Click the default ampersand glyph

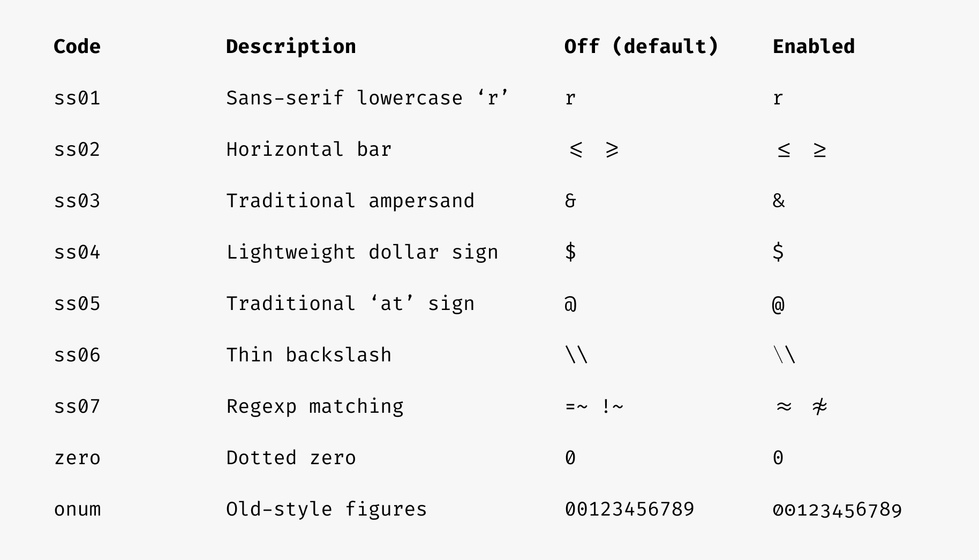tap(570, 201)
